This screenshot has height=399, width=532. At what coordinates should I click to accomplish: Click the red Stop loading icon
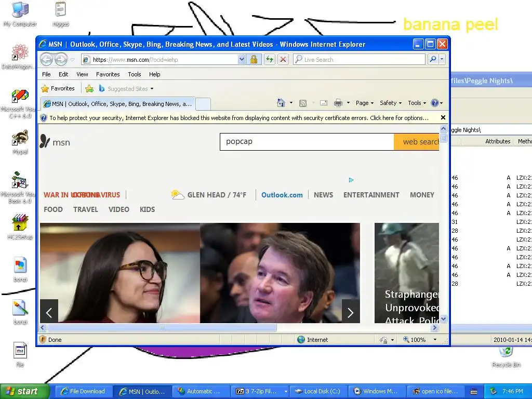coord(283,60)
